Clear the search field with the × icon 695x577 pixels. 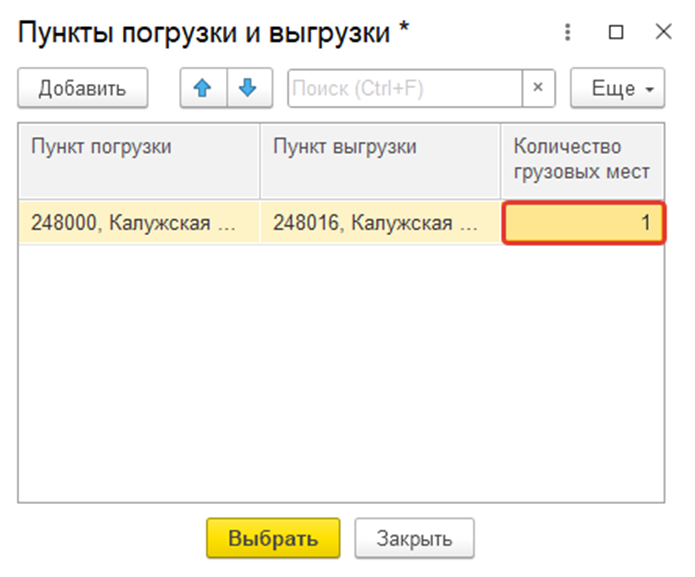pos(538,88)
